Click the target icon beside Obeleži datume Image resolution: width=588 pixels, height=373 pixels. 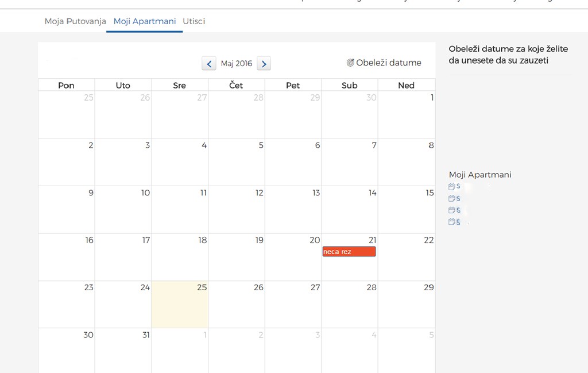350,63
